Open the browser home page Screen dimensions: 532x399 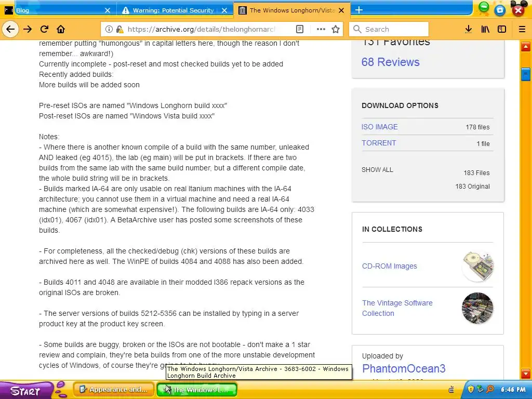[61, 29]
